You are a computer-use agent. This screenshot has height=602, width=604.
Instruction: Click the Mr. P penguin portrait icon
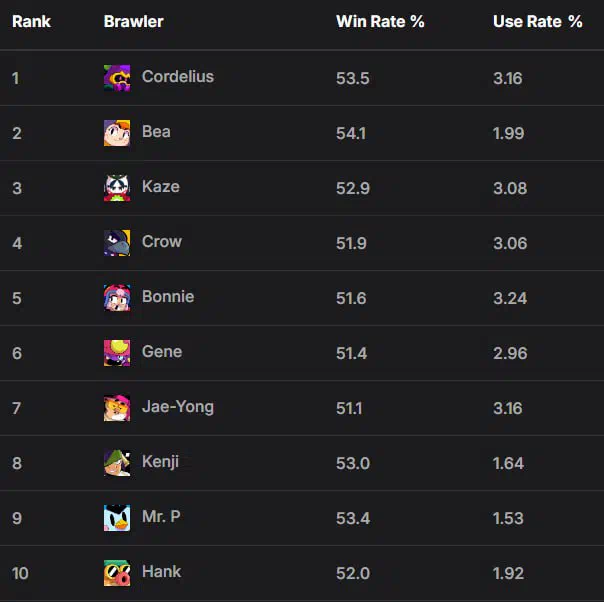point(117,518)
